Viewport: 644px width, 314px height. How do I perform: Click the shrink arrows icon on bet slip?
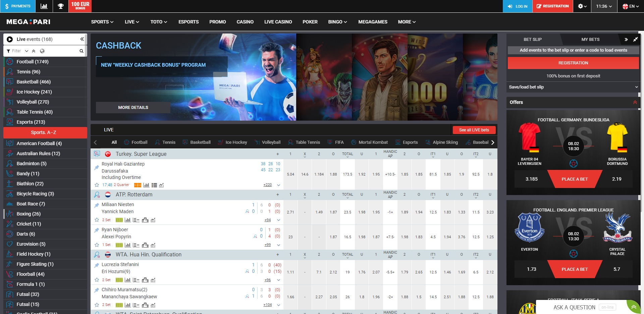click(x=635, y=39)
